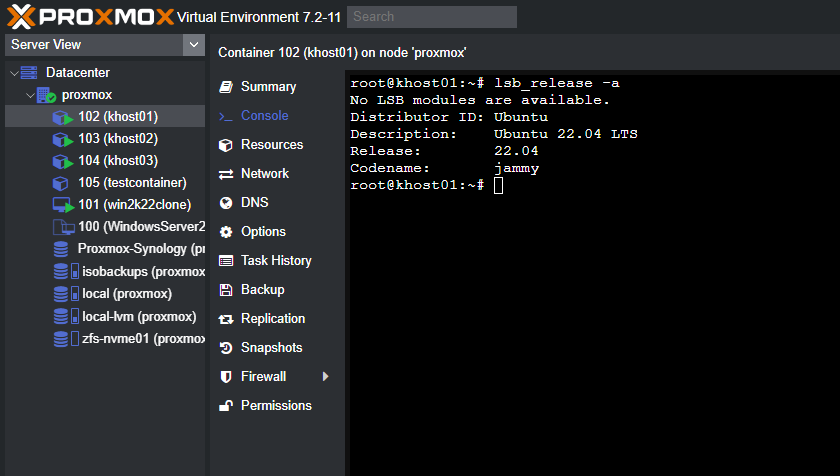Click the Firewall shield icon
The height and width of the screenshot is (476, 840).
225,377
